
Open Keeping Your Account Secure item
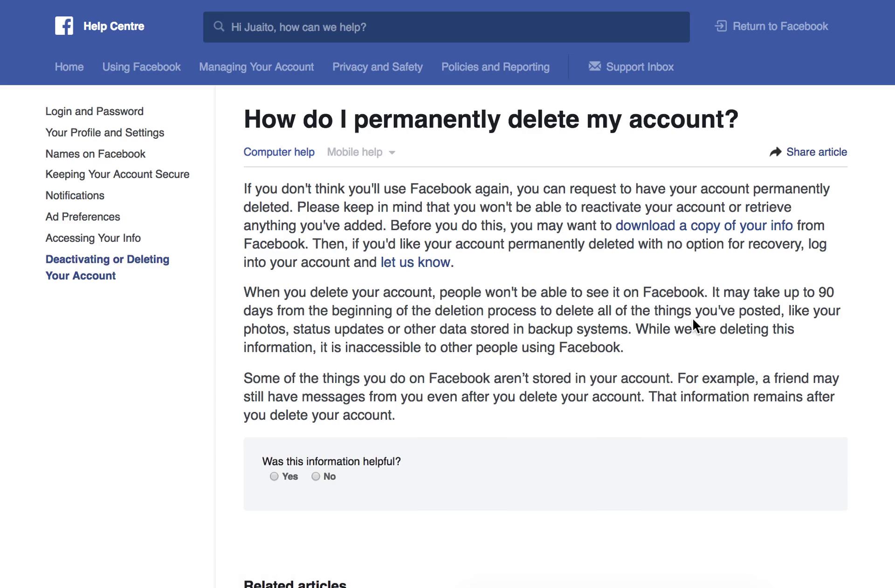pos(117,174)
